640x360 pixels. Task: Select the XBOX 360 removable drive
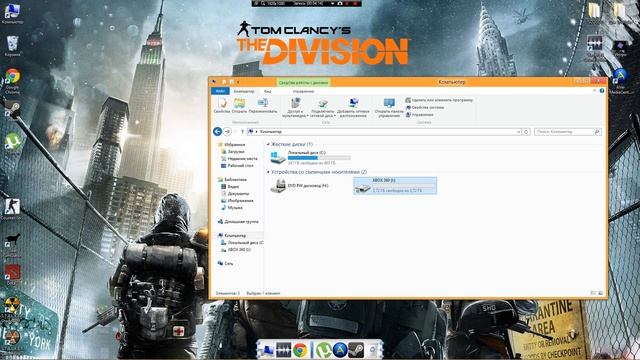395,185
